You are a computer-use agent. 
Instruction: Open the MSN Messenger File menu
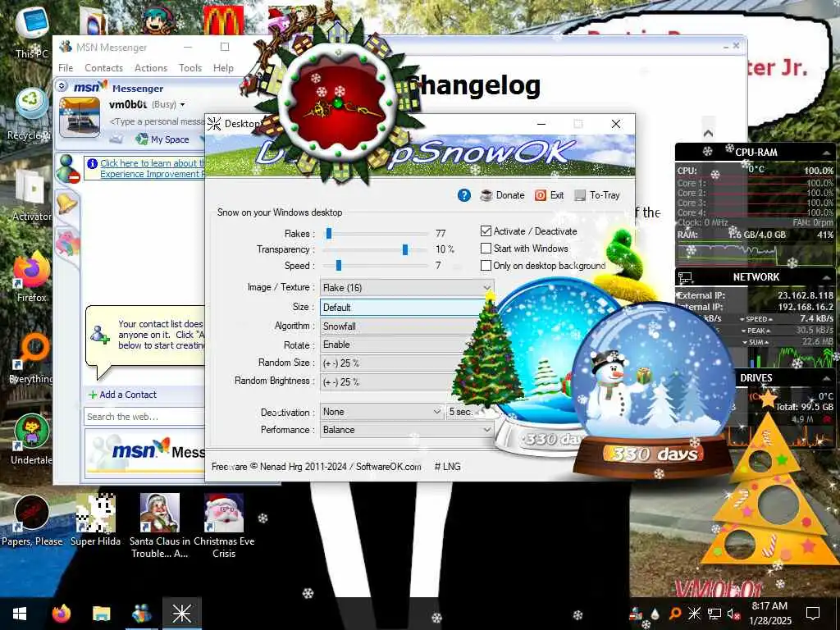(66, 68)
